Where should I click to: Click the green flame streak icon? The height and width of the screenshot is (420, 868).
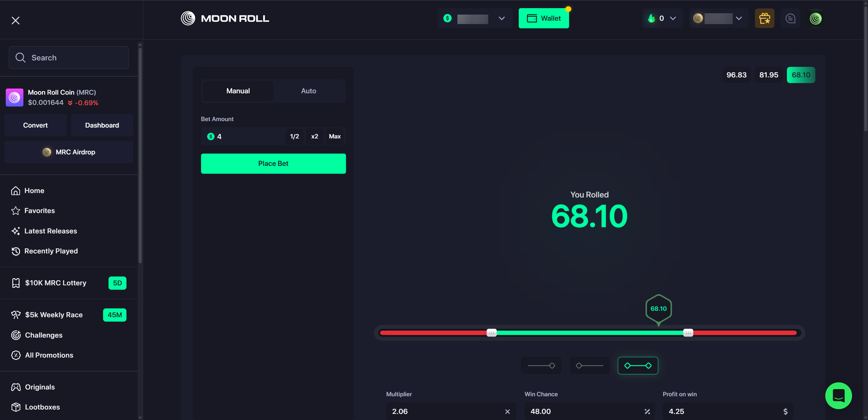651,18
